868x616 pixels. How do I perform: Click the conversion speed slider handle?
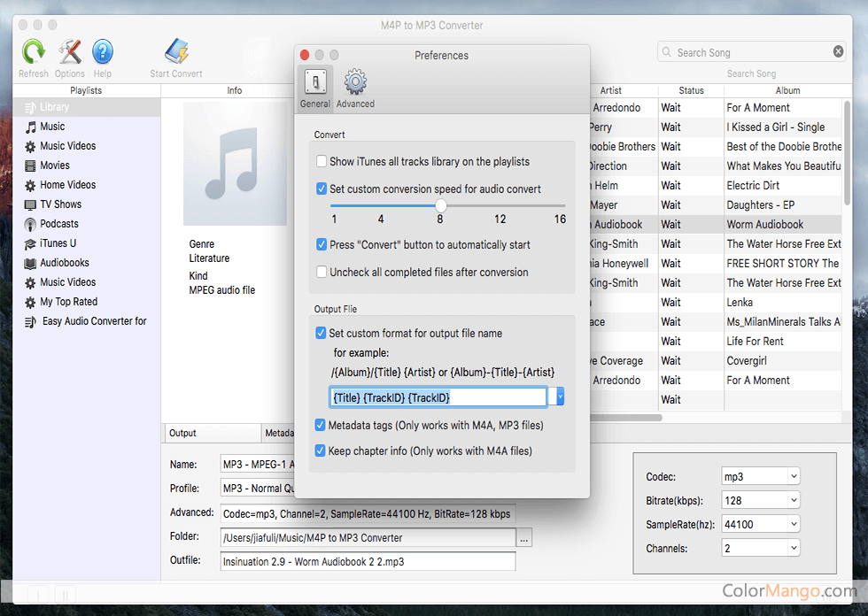440,205
